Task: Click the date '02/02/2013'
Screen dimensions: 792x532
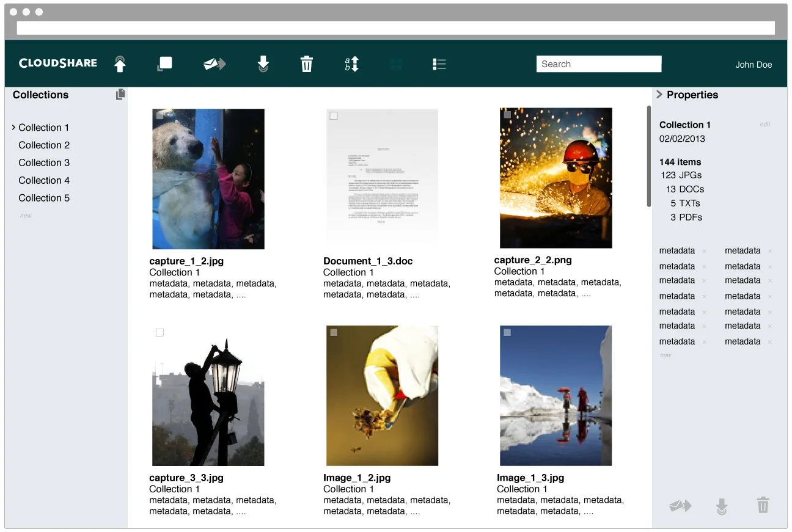Action: click(x=682, y=139)
